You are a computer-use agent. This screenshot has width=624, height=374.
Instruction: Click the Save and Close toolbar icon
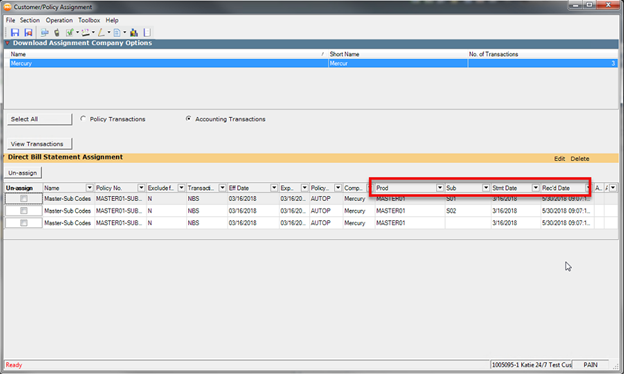tap(28, 33)
